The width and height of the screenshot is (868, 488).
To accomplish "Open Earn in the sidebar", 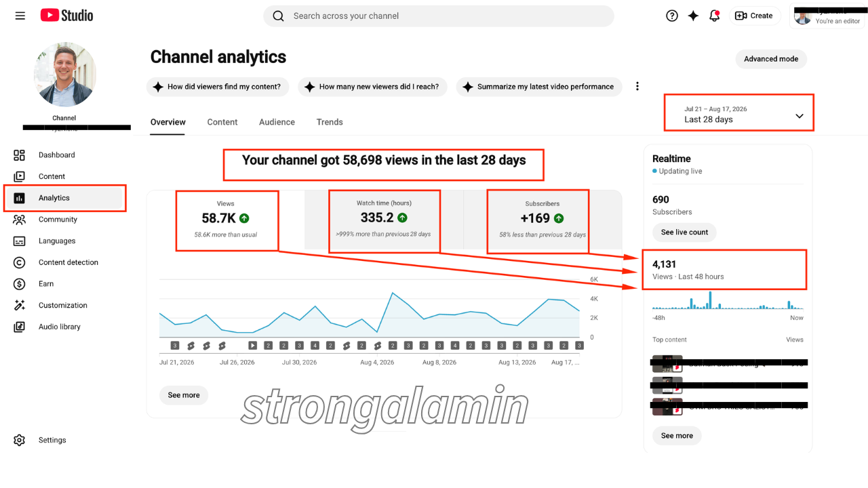I will coord(45,284).
